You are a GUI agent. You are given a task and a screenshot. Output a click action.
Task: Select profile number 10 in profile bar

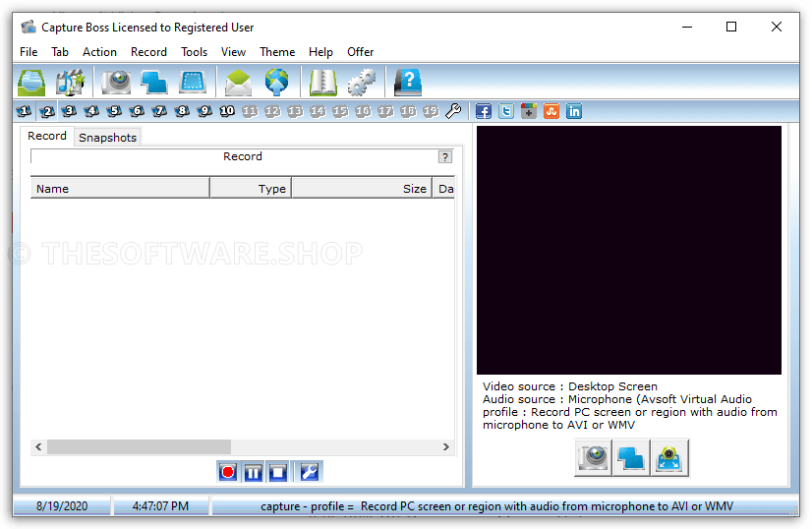227,111
